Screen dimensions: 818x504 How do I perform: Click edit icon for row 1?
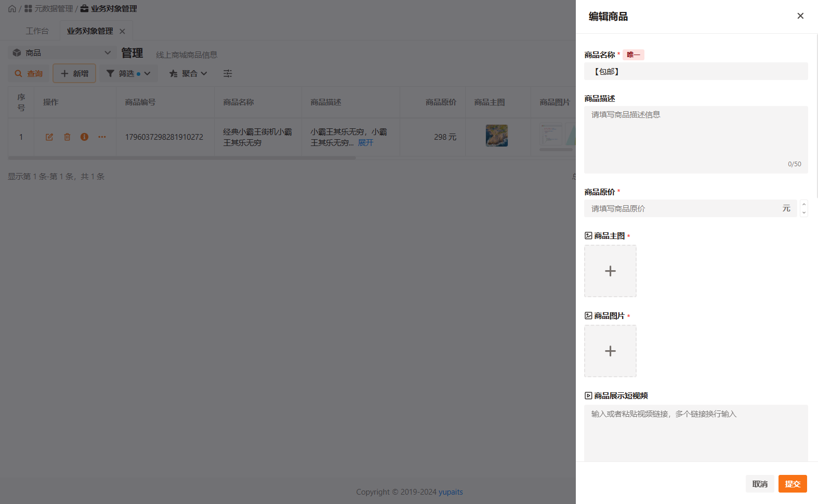point(49,137)
